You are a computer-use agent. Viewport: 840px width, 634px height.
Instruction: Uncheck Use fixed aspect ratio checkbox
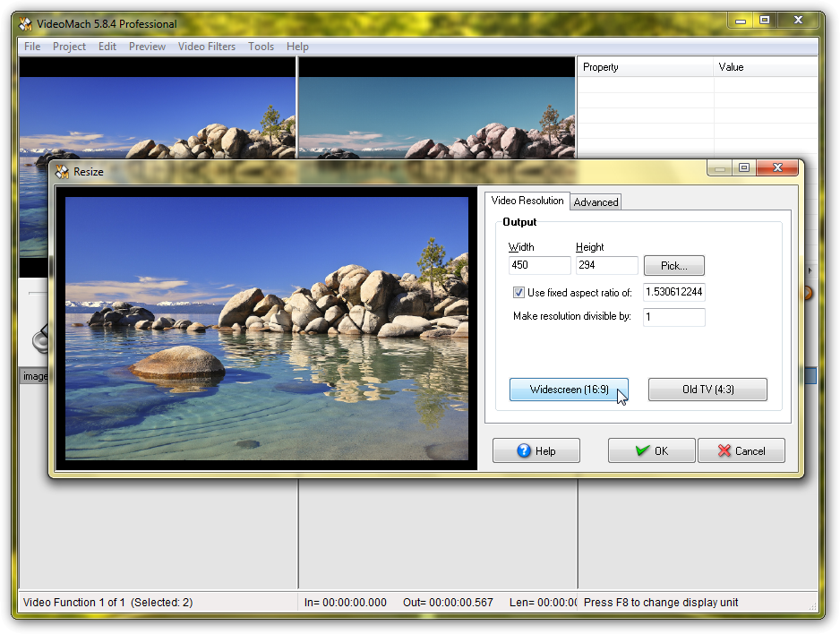(519, 293)
